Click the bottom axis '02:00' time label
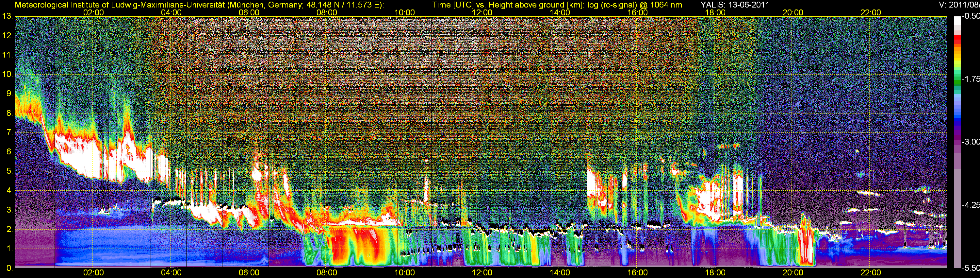 click(x=93, y=273)
